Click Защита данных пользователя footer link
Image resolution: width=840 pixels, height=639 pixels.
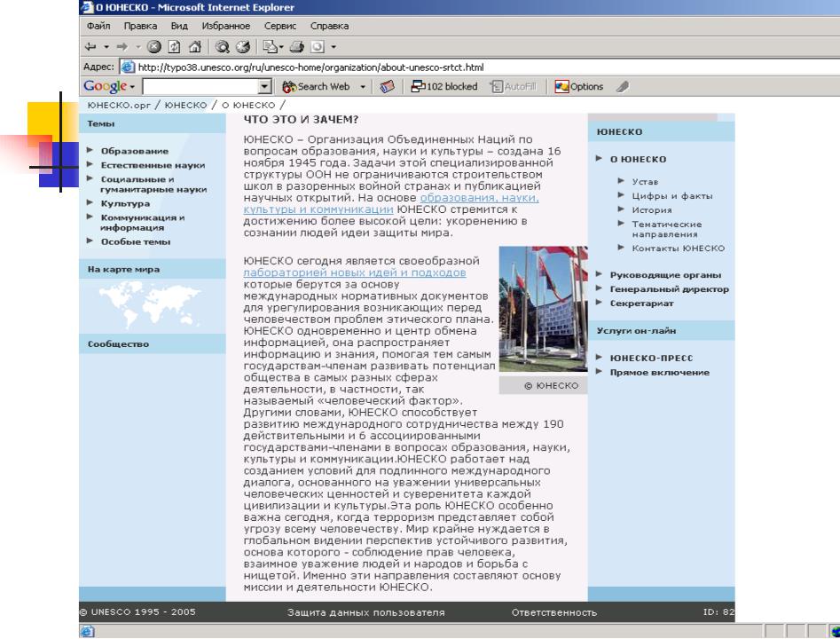click(366, 612)
